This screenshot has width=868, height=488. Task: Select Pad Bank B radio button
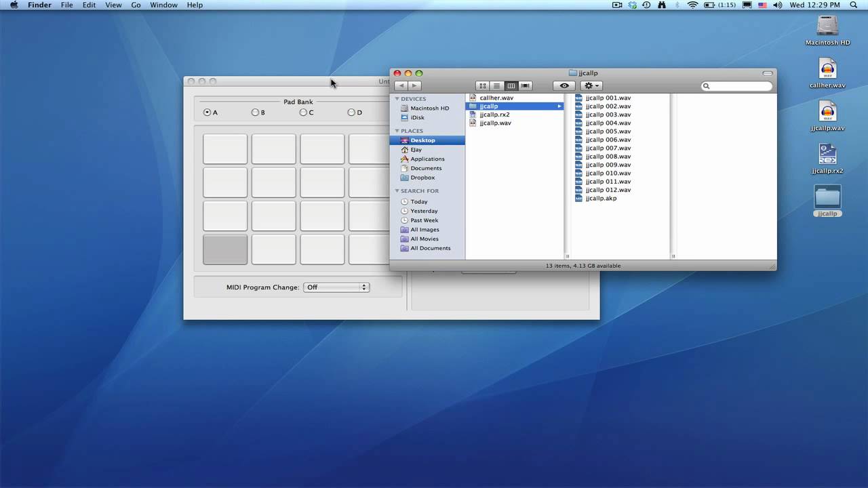(x=255, y=113)
